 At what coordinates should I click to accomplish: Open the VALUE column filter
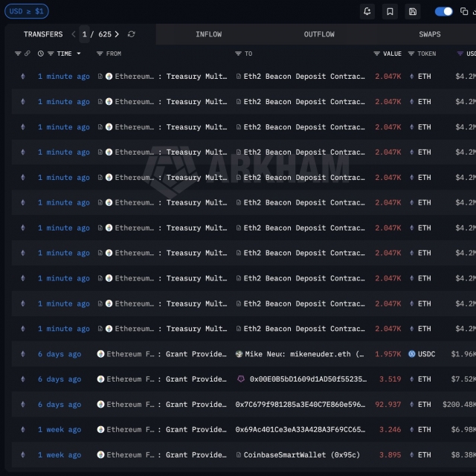click(x=377, y=54)
